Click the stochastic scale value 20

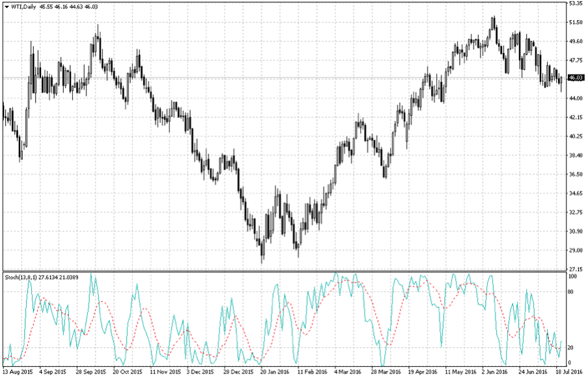[571, 347]
